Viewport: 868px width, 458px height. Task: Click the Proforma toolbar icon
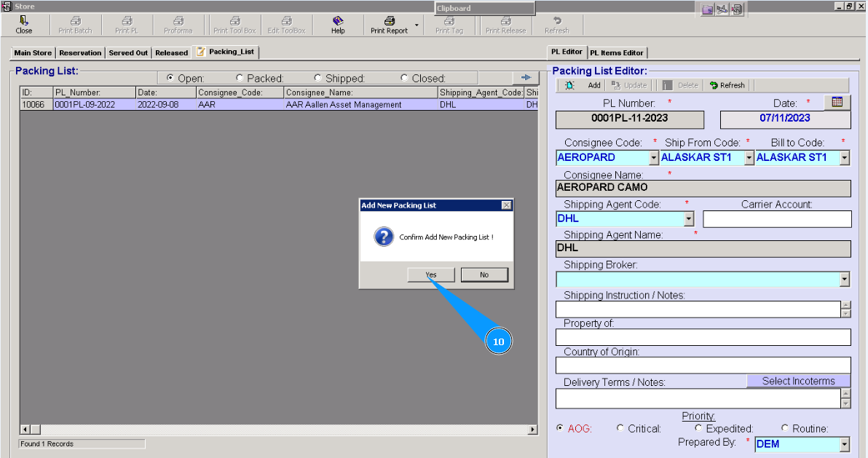tap(178, 21)
